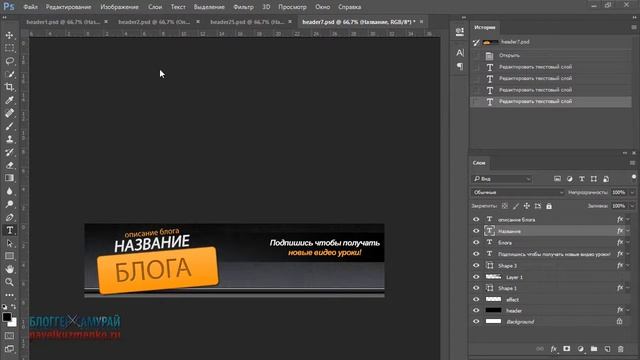Screen dimensions: 640x360
Task: Hide the Background layer
Action: (476, 322)
